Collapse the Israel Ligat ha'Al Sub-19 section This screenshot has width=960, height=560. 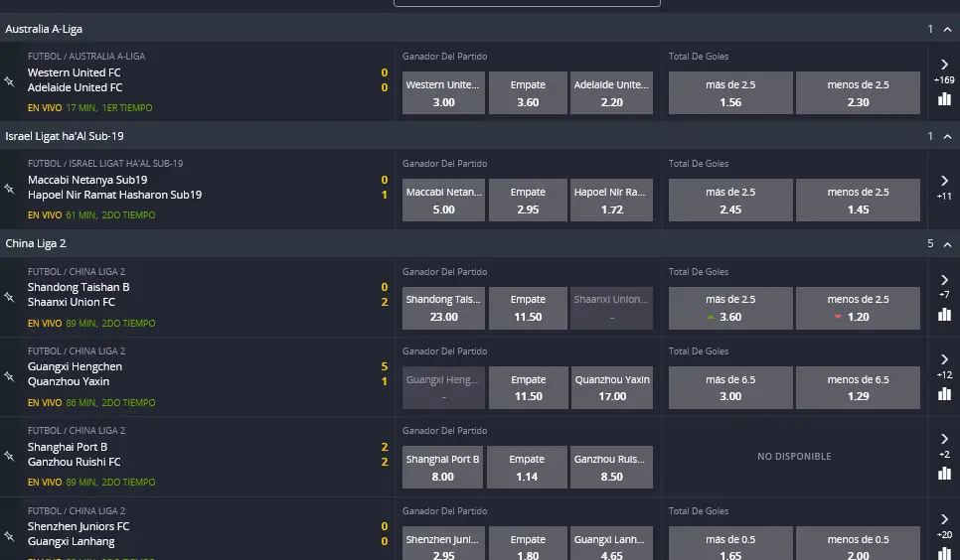point(947,136)
